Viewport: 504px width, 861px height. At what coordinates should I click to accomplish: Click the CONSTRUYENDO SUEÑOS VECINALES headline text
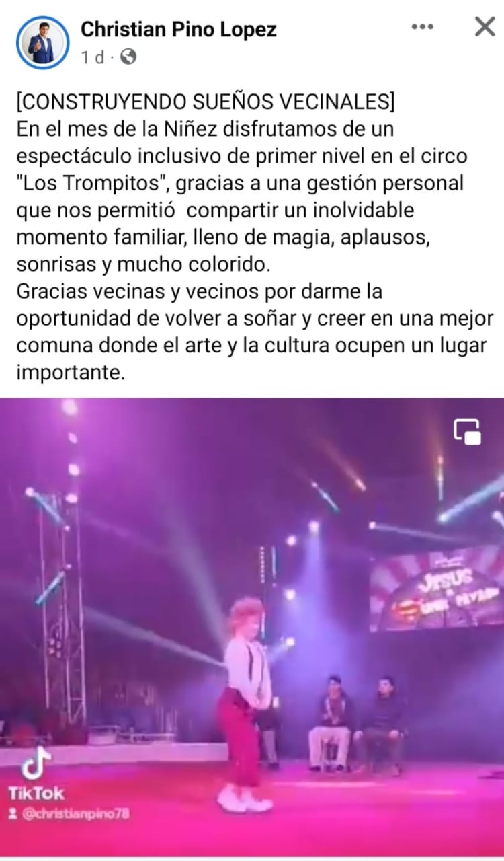coord(206,102)
